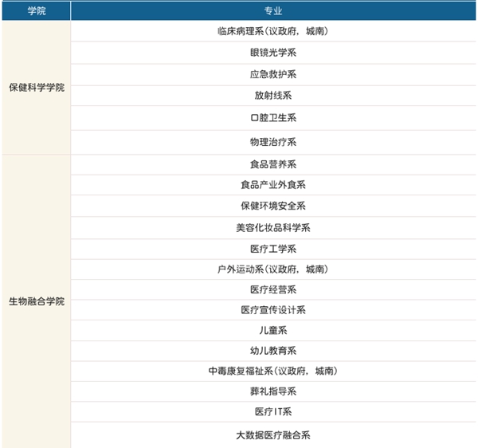The image size is (478, 448).
Task: Click the 专业 column header
Action: [273, 11]
